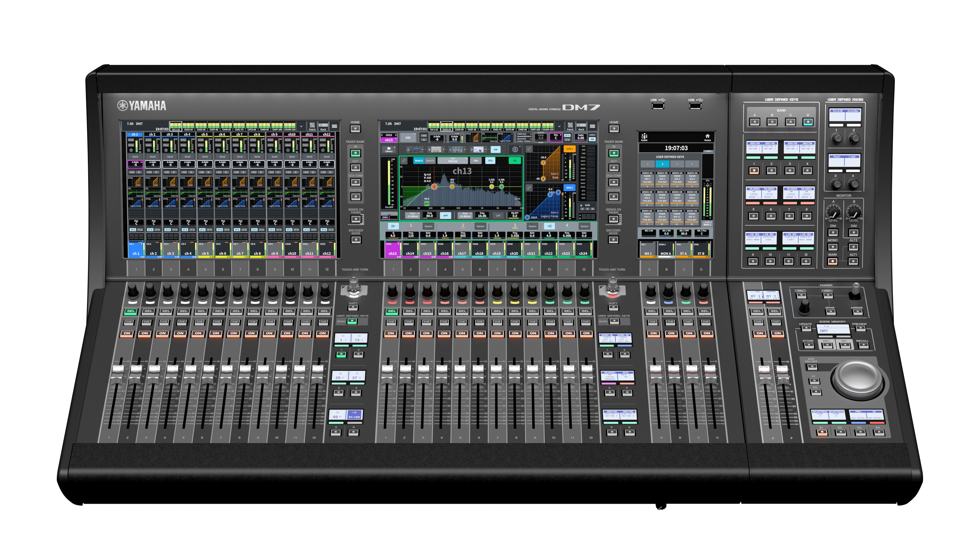Tap the blue DYN 2 button
Screen dimensions: 980x558
click(570, 188)
